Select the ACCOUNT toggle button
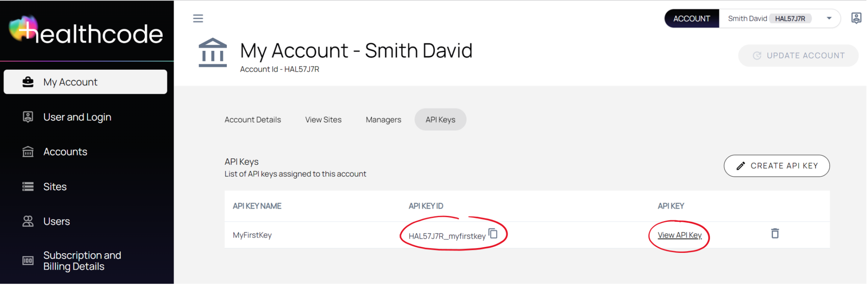This screenshot has width=868, height=285. click(691, 18)
